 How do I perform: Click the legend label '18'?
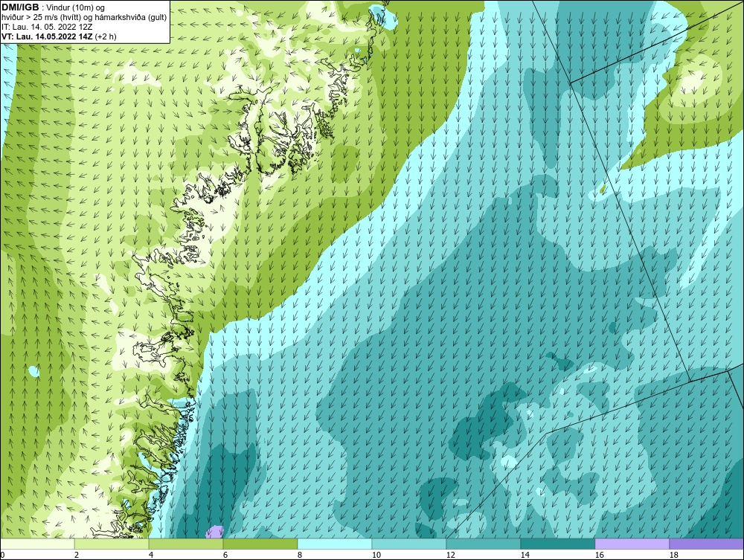(673, 555)
